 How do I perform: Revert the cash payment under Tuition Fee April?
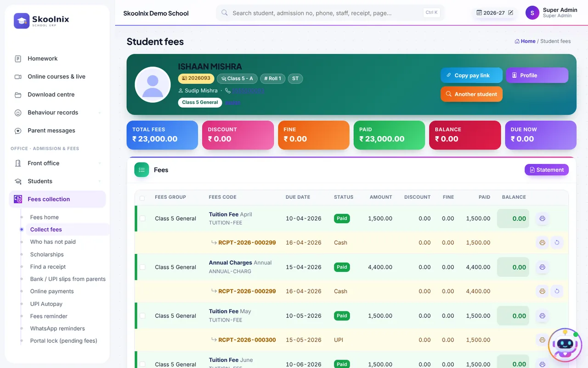click(557, 242)
